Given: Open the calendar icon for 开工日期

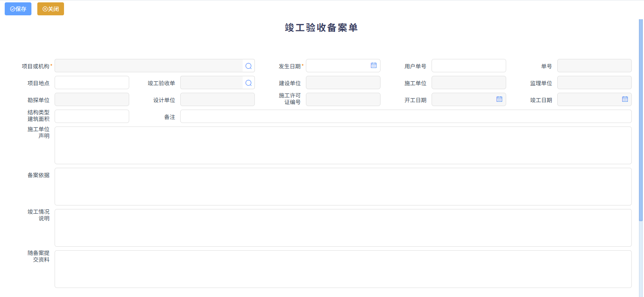Looking at the screenshot, I should pos(499,99).
